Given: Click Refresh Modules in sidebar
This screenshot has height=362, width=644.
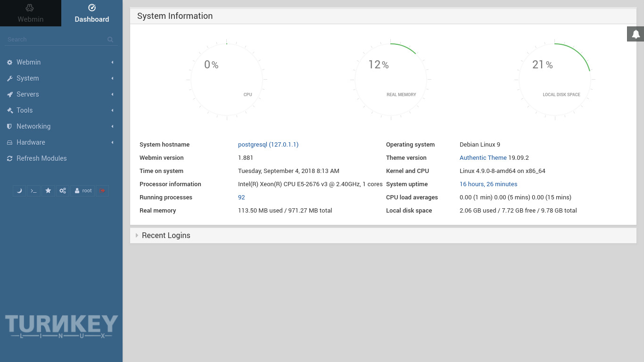Looking at the screenshot, I should (41, 158).
